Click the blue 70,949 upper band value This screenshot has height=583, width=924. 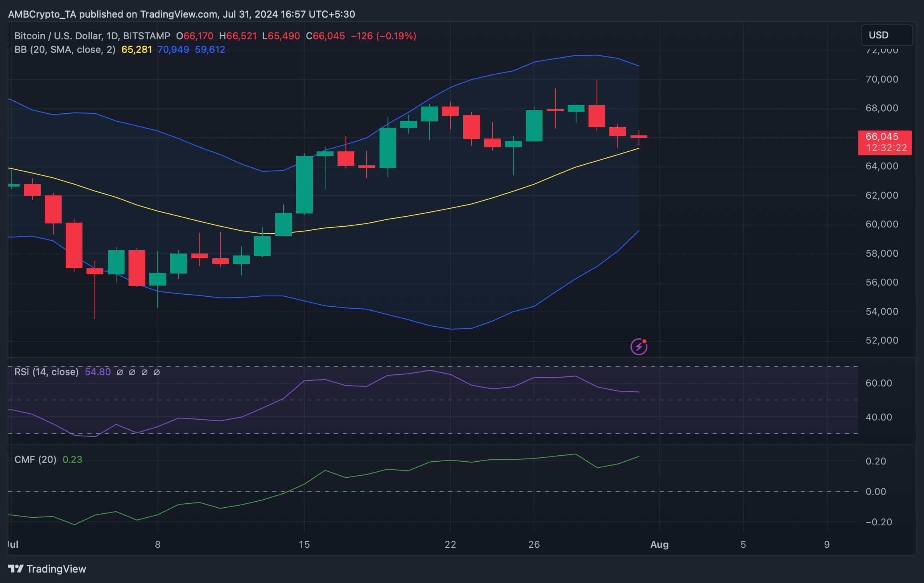(173, 50)
